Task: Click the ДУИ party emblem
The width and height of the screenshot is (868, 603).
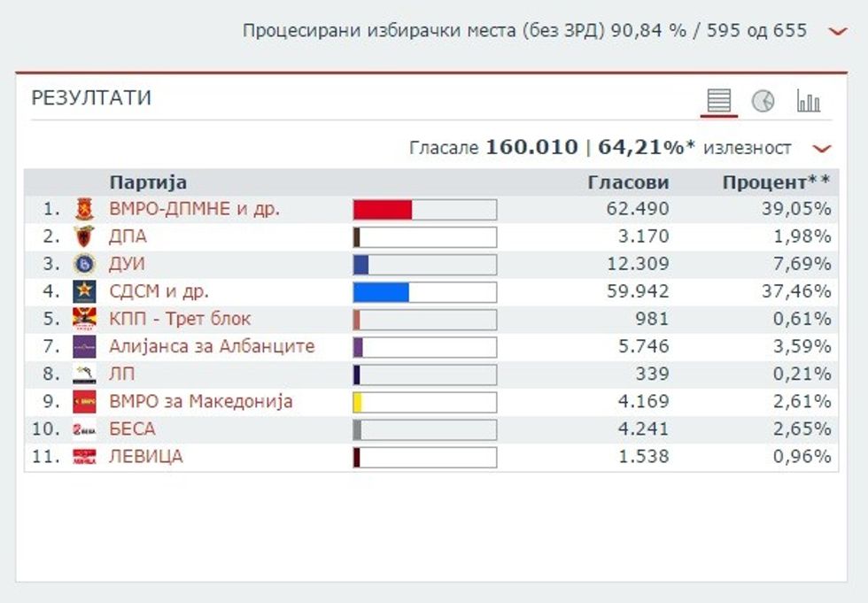Action: [86, 263]
